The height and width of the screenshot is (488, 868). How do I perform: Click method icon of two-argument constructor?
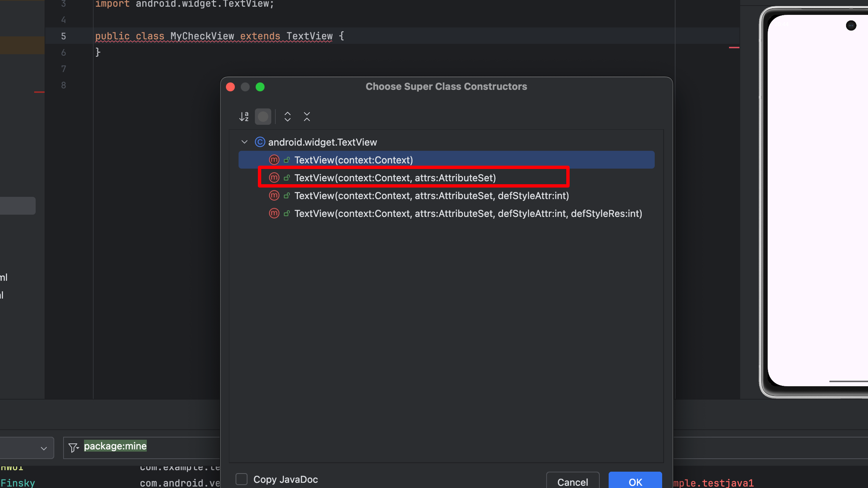coord(274,178)
